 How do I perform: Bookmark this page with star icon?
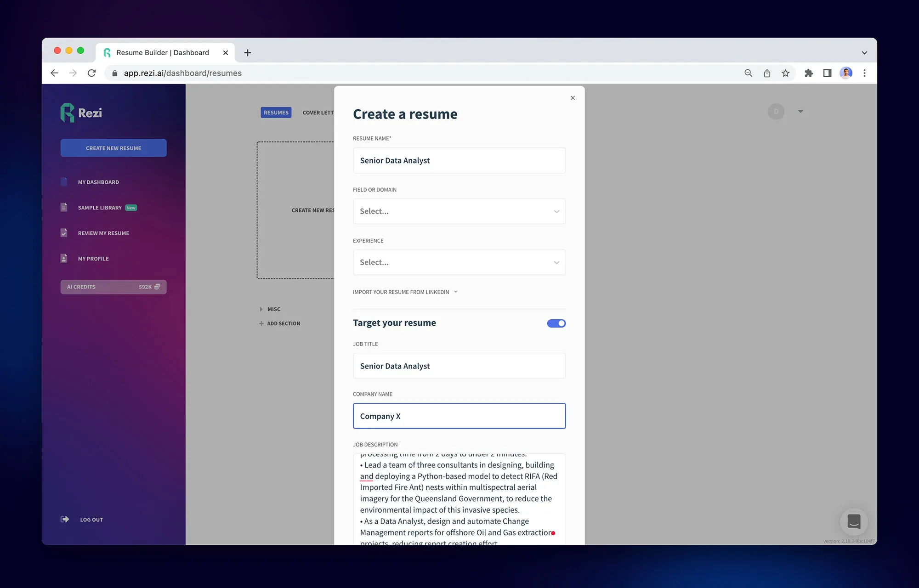click(x=786, y=73)
